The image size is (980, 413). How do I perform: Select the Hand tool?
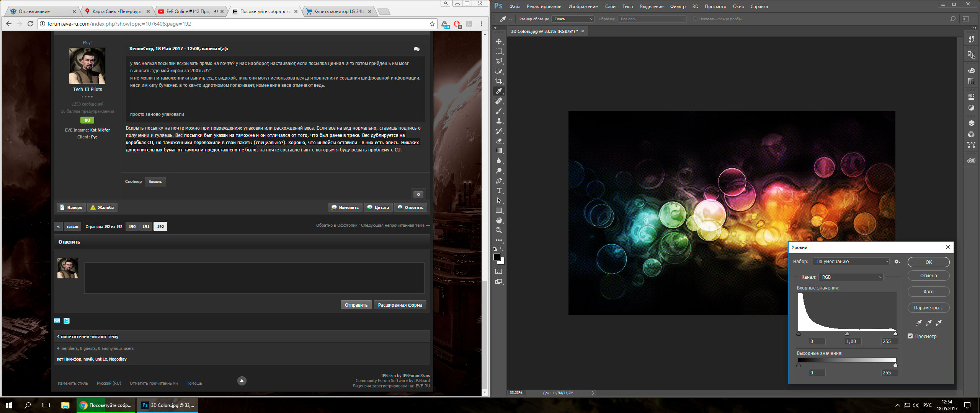pos(499,220)
